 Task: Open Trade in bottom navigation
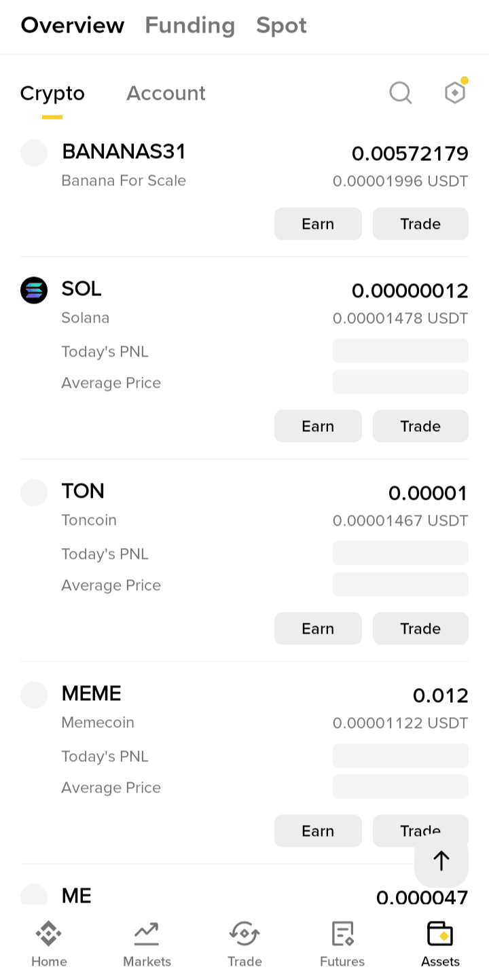(x=244, y=943)
